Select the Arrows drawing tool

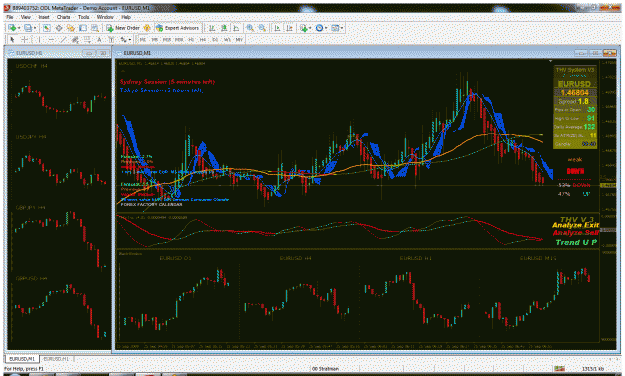pos(124,39)
